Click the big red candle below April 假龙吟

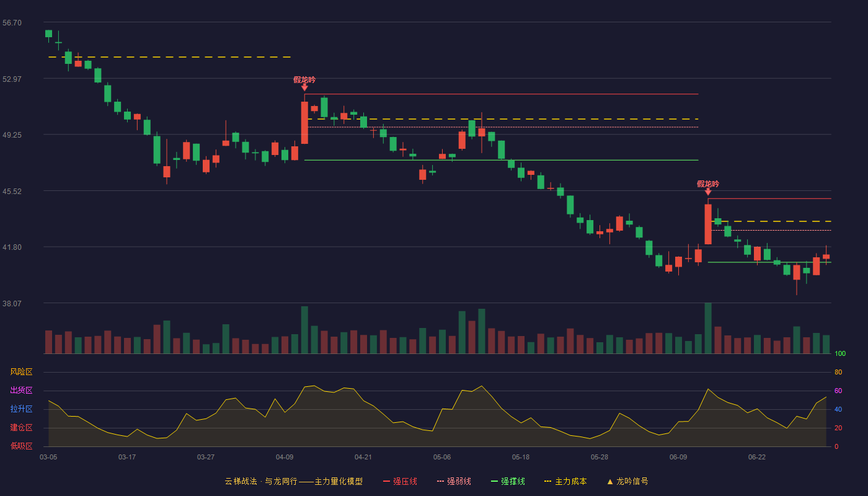(304, 123)
